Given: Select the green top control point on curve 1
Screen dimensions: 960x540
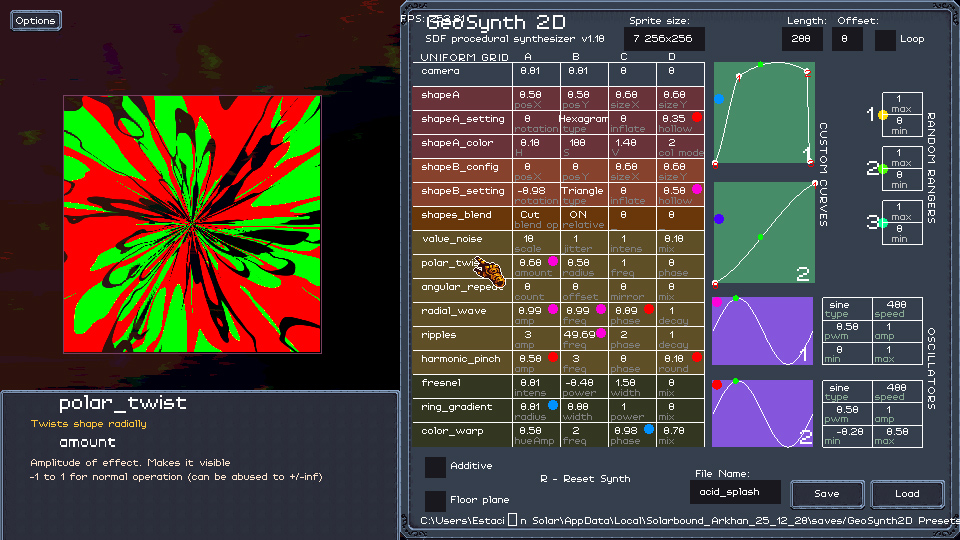Looking at the screenshot, I should [x=760, y=64].
